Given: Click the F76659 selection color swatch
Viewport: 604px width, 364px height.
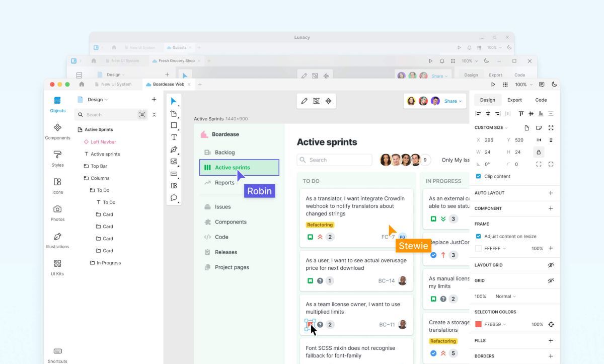Looking at the screenshot, I should click(x=479, y=324).
